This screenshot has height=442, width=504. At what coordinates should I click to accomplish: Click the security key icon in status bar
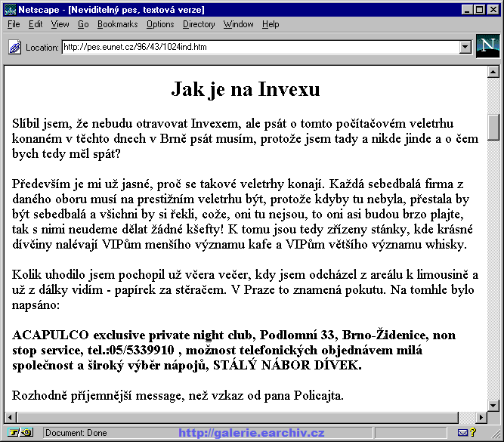click(20, 433)
